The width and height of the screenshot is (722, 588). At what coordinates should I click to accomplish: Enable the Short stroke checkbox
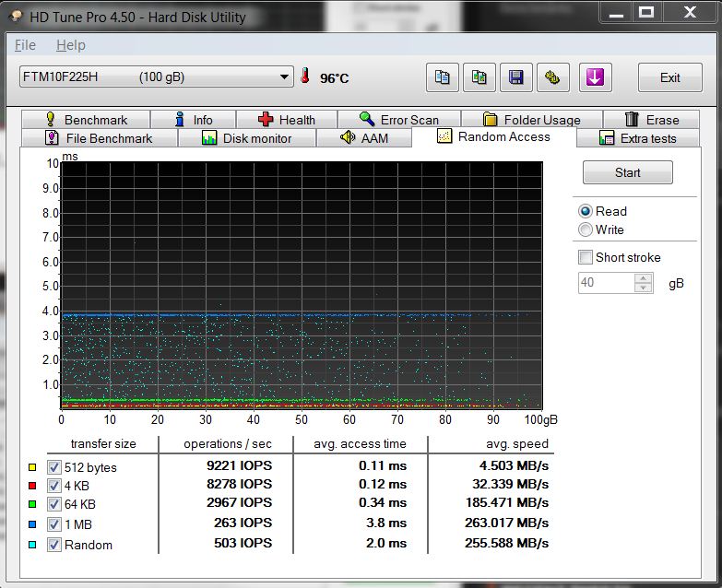585,257
